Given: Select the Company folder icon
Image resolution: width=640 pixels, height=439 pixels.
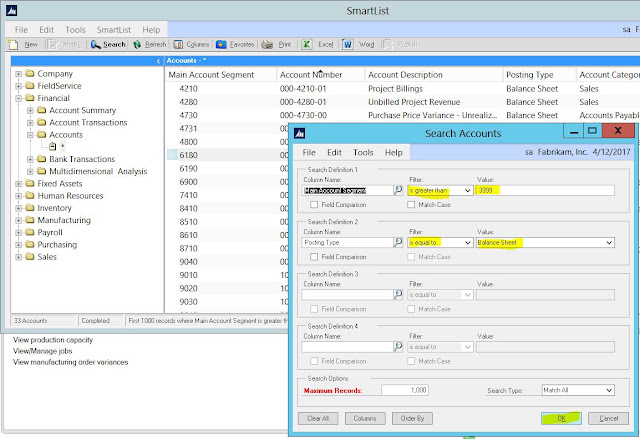Looking at the screenshot, I should pyautogui.click(x=30, y=73).
